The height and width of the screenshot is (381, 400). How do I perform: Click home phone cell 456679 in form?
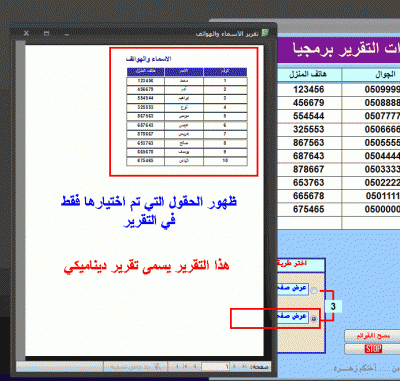pyautogui.click(x=309, y=103)
